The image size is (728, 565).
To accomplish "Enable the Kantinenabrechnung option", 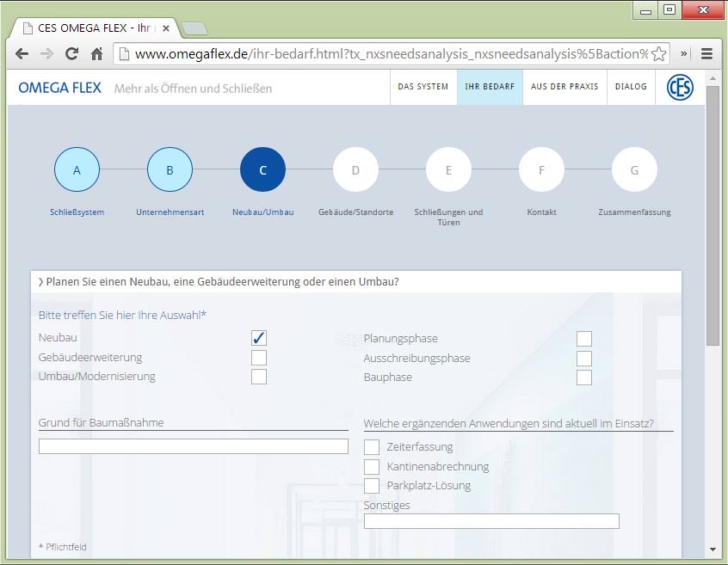I will [x=372, y=467].
